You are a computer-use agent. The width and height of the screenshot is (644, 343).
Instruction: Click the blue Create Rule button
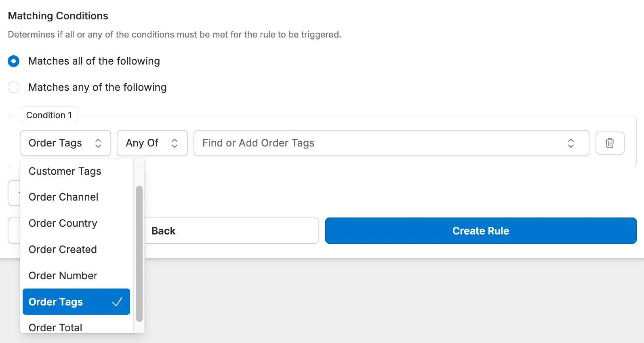coord(481,231)
